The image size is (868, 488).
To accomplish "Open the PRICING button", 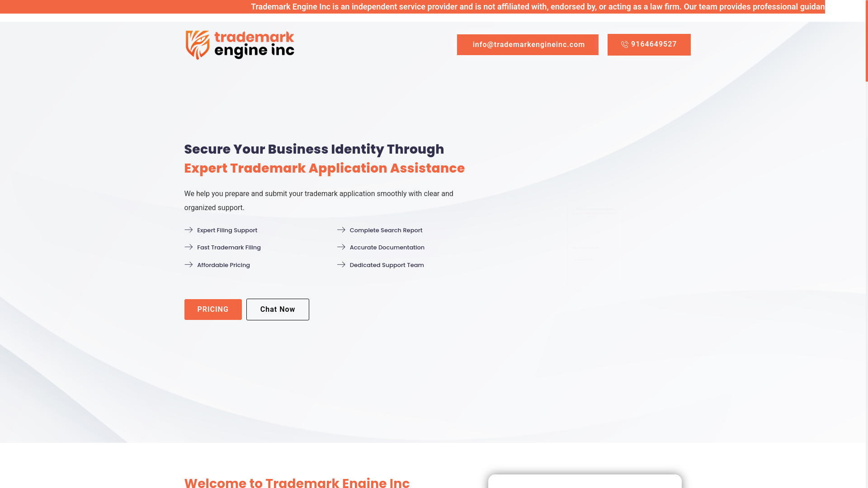I will [213, 310].
